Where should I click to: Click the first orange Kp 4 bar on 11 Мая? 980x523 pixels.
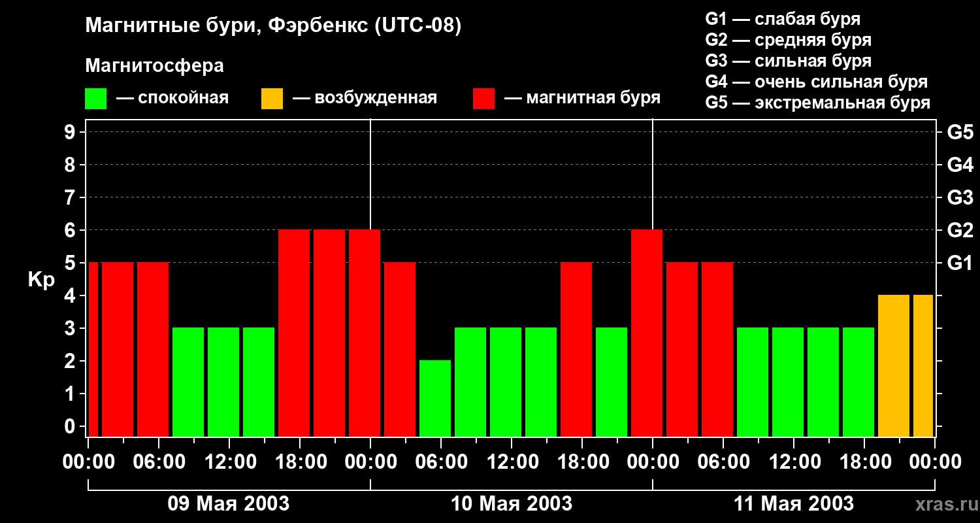(894, 365)
